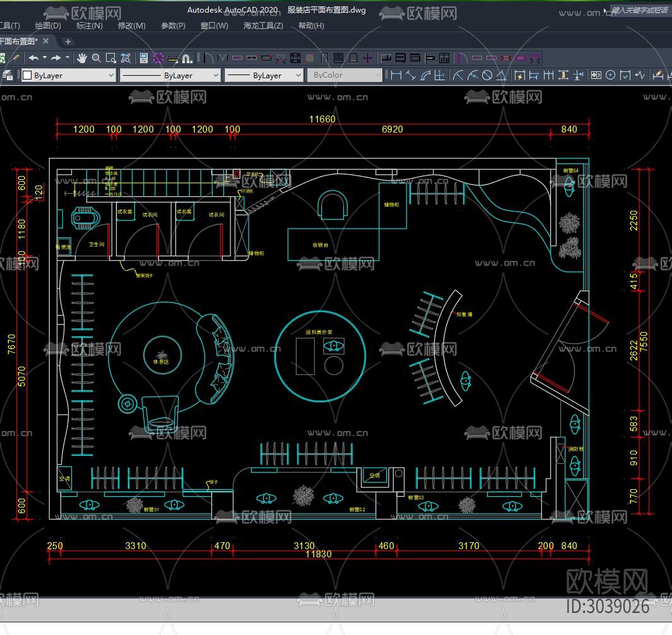This screenshot has height=635, width=672.
Task: Open the 参数(P) menu
Action: pyautogui.click(x=174, y=26)
